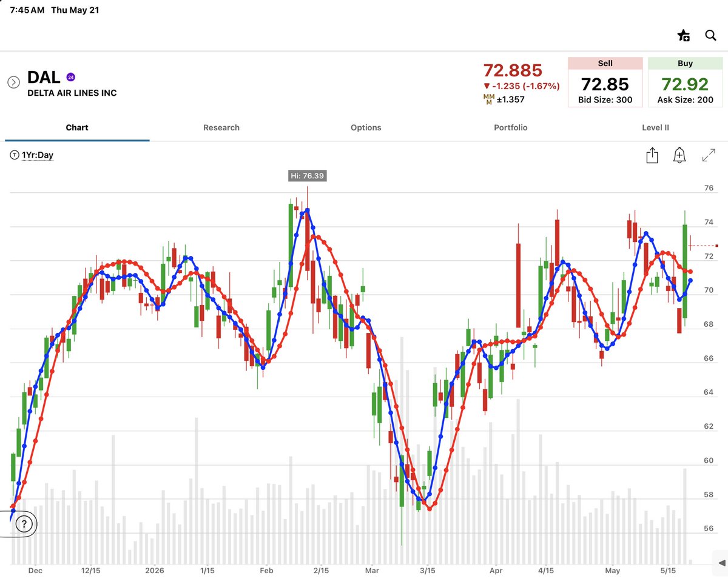Tap the 2026 date axis label
This screenshot has width=728, height=584.
(x=155, y=571)
